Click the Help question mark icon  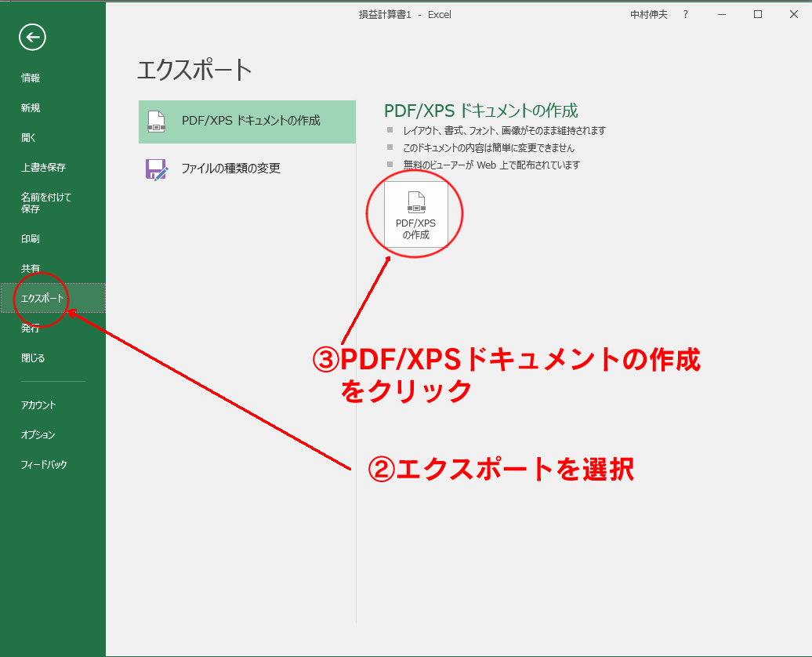pyautogui.click(x=686, y=15)
